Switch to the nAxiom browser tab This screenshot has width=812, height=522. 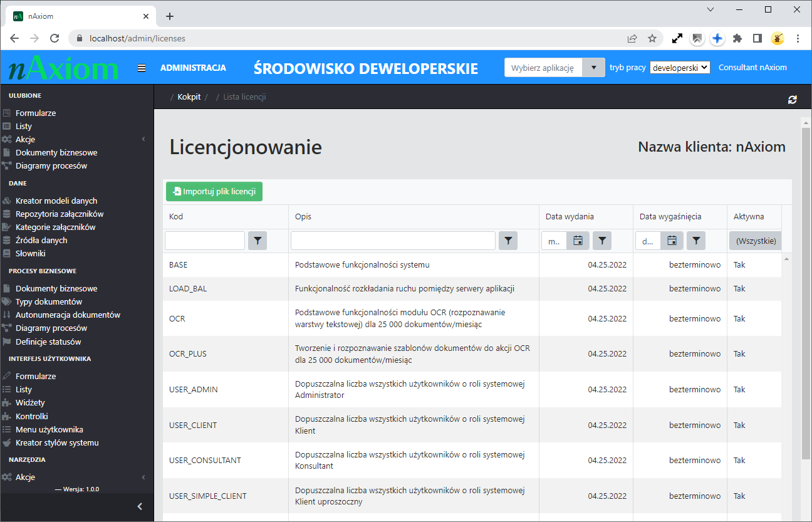[75, 16]
